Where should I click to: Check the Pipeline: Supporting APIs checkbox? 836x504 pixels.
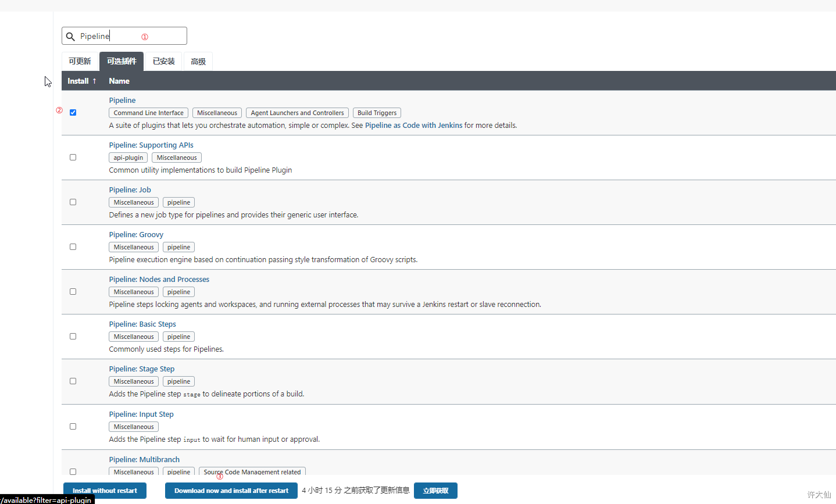click(x=73, y=157)
